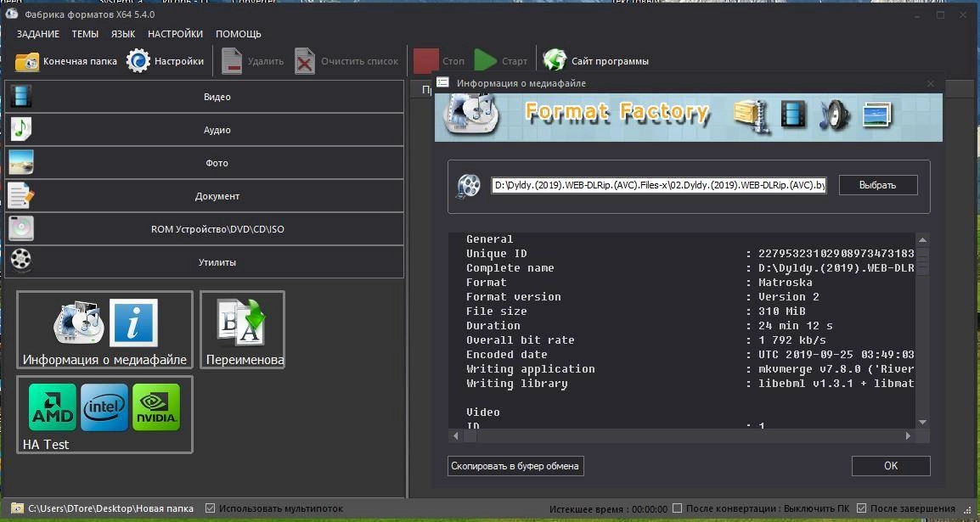Click the blue info 'i' icon

pyautogui.click(x=133, y=323)
